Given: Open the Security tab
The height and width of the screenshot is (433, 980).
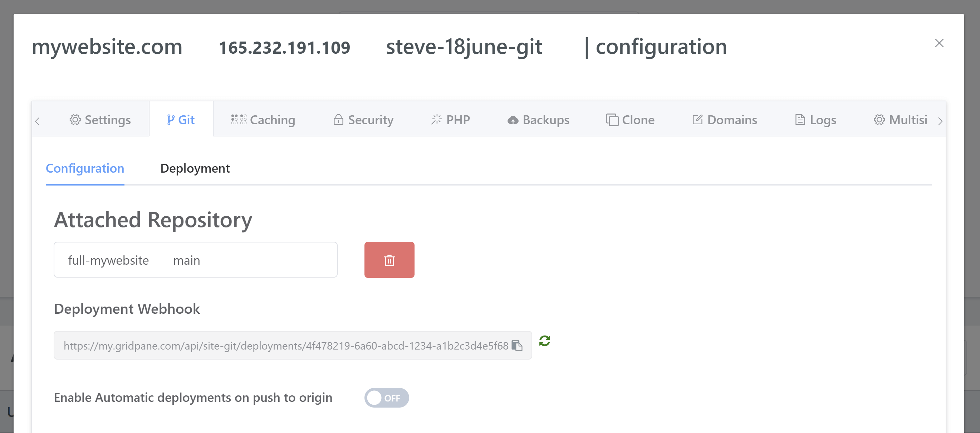Looking at the screenshot, I should [x=363, y=120].
